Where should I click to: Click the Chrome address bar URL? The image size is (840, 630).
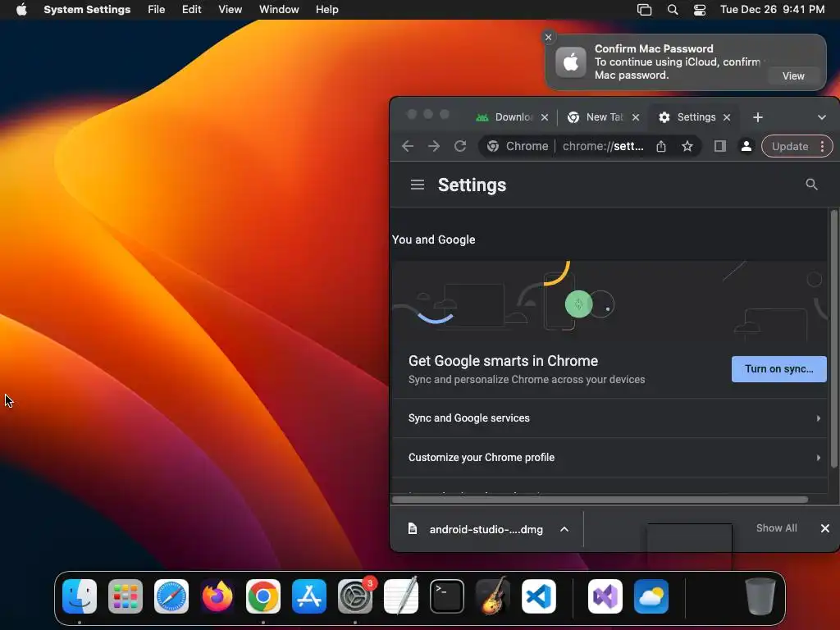603,146
